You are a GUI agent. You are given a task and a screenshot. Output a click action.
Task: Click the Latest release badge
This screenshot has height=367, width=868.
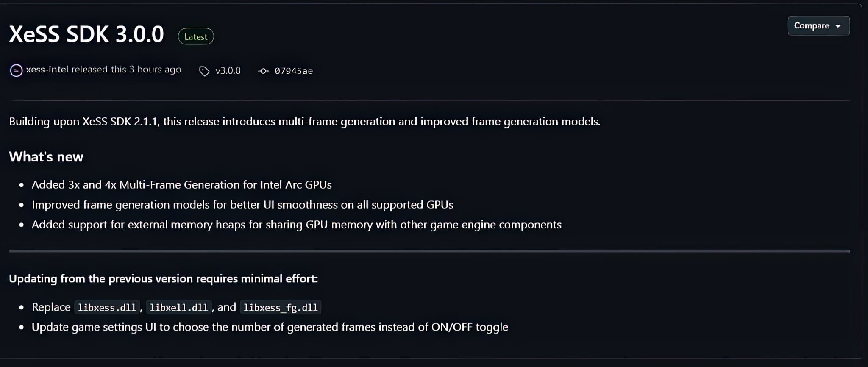point(195,36)
